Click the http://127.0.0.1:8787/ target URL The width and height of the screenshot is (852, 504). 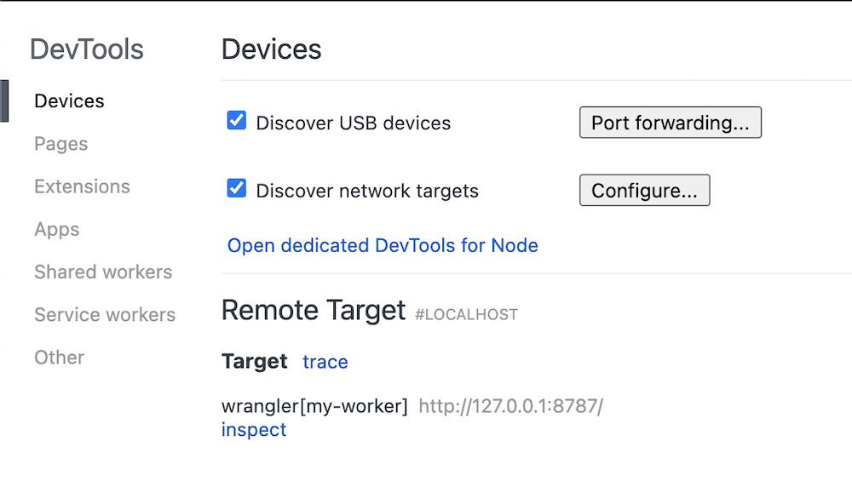point(509,406)
